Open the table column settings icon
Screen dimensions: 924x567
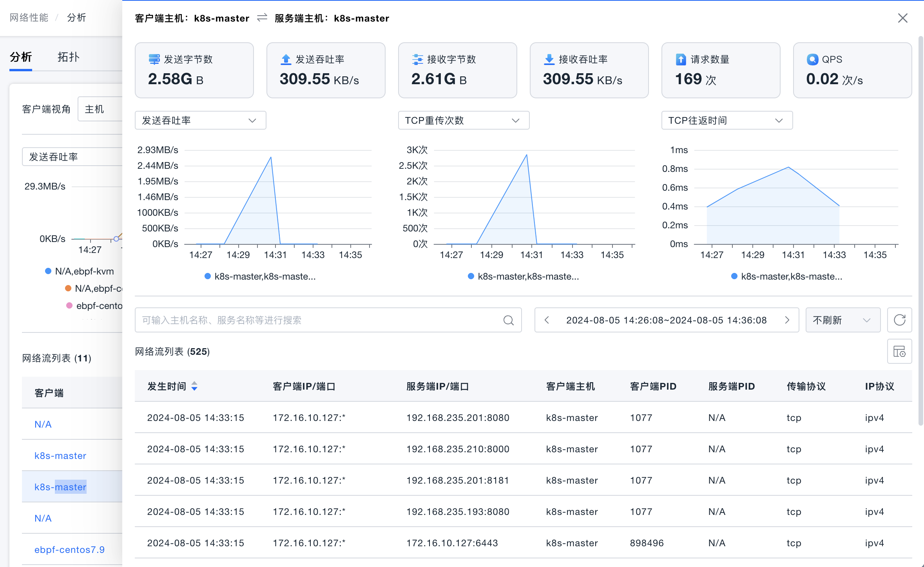pyautogui.click(x=899, y=351)
